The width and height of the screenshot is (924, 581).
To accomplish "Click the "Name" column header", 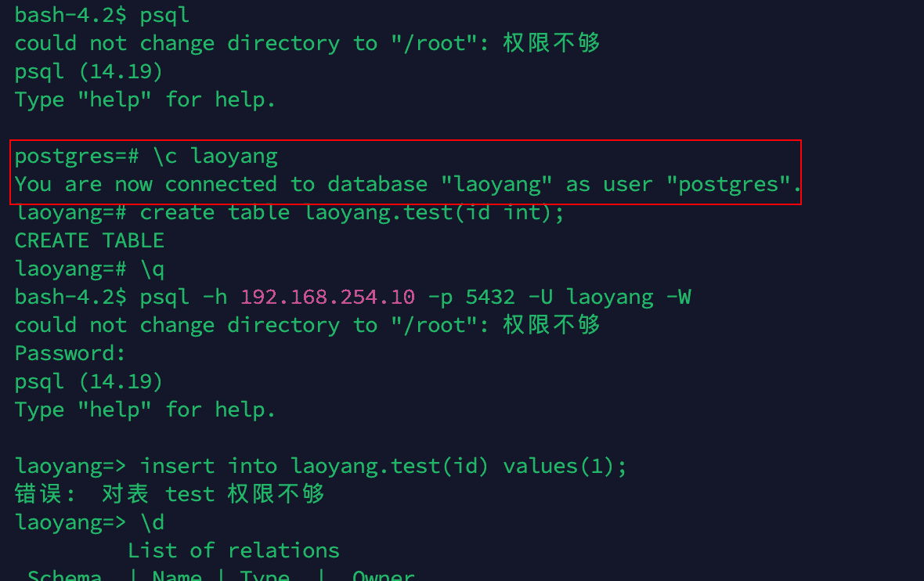I will [x=177, y=576].
